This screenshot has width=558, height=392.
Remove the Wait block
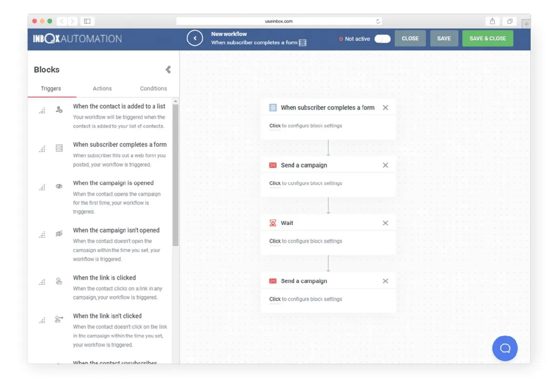pyautogui.click(x=385, y=223)
